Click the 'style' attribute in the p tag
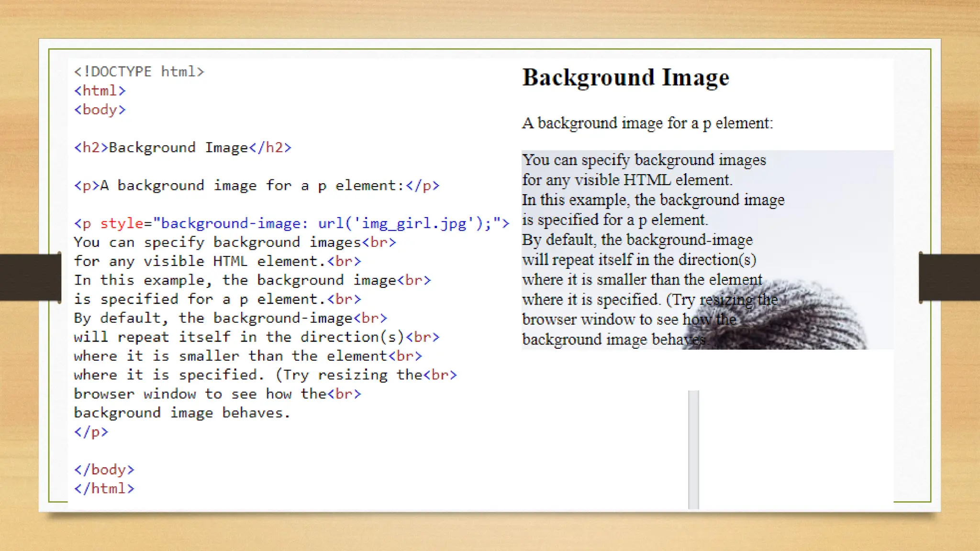Viewport: 980px width, 551px height. [122, 223]
